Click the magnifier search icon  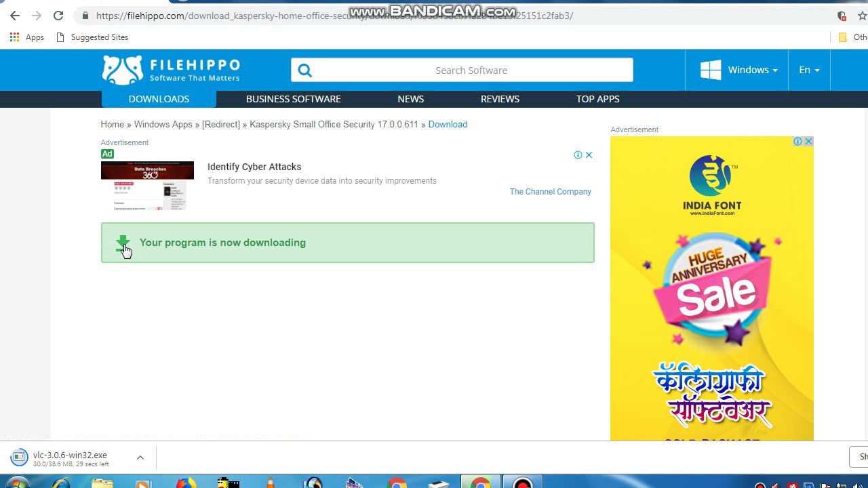point(304,70)
